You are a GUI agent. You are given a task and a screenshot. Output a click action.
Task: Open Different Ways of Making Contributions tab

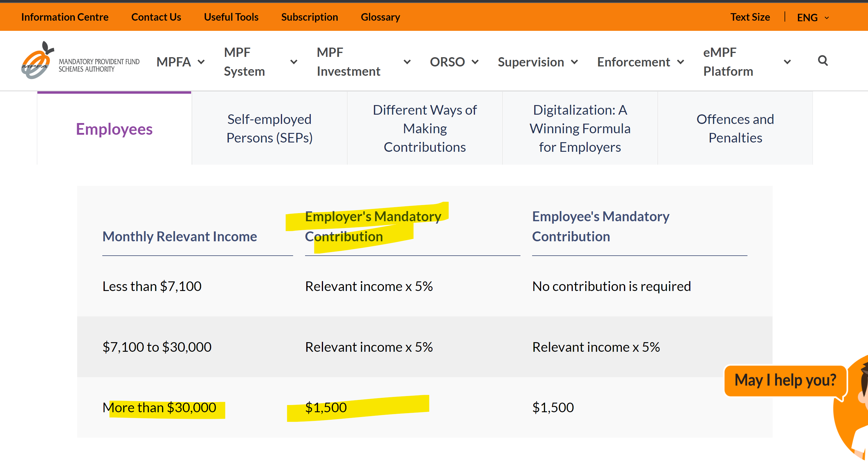pyautogui.click(x=424, y=128)
